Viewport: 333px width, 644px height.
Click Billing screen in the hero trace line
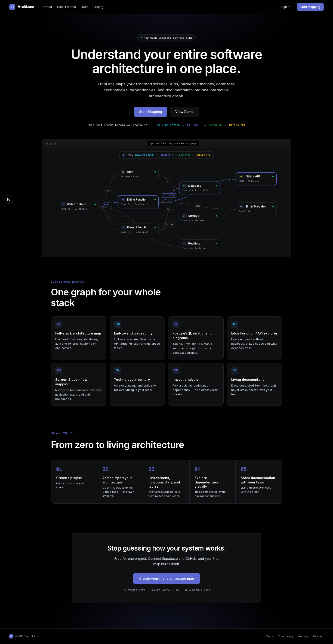click(x=168, y=125)
